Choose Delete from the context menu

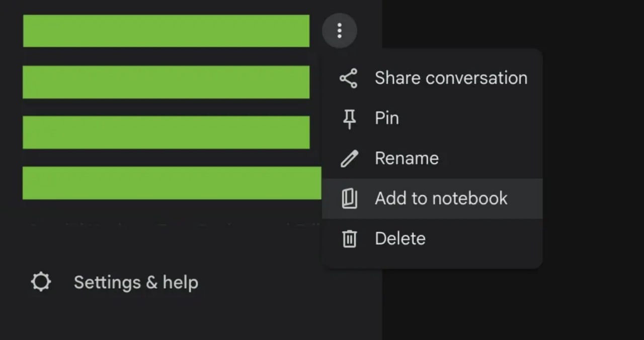coord(400,238)
